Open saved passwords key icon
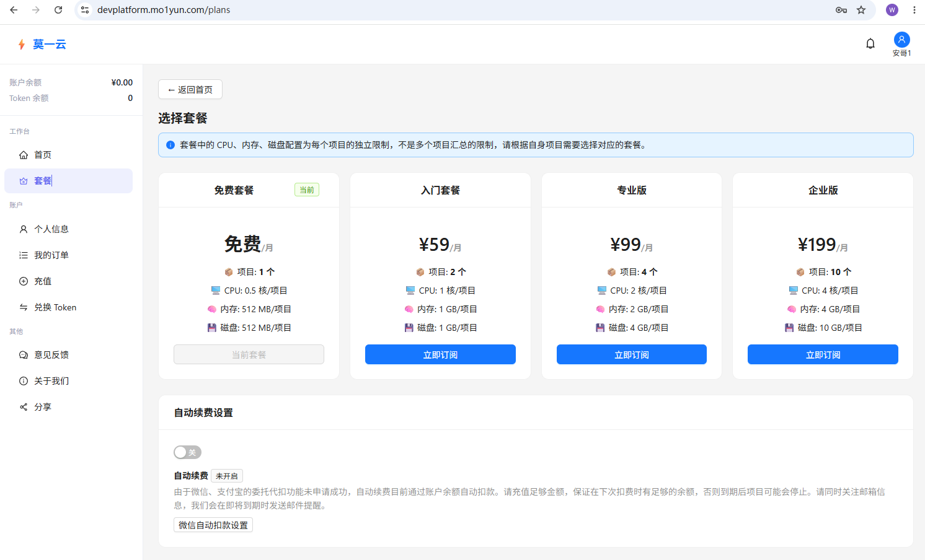Screen dimensions: 925x560 841,10
